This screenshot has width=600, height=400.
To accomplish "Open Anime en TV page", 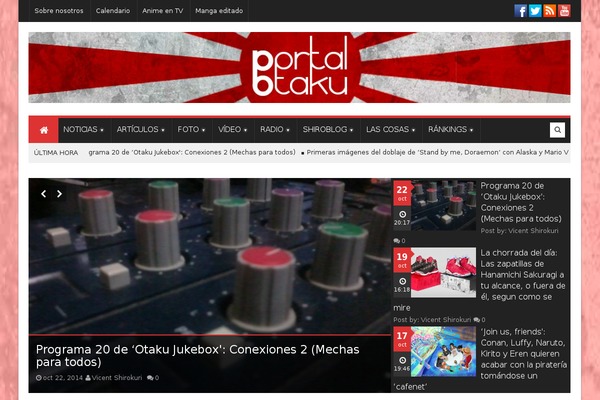I will point(163,11).
